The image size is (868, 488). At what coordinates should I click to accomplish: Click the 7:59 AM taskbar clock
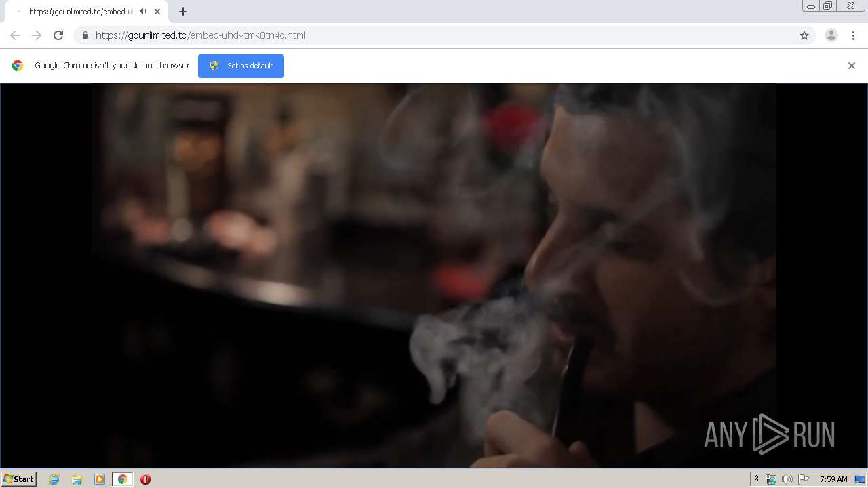(833, 479)
